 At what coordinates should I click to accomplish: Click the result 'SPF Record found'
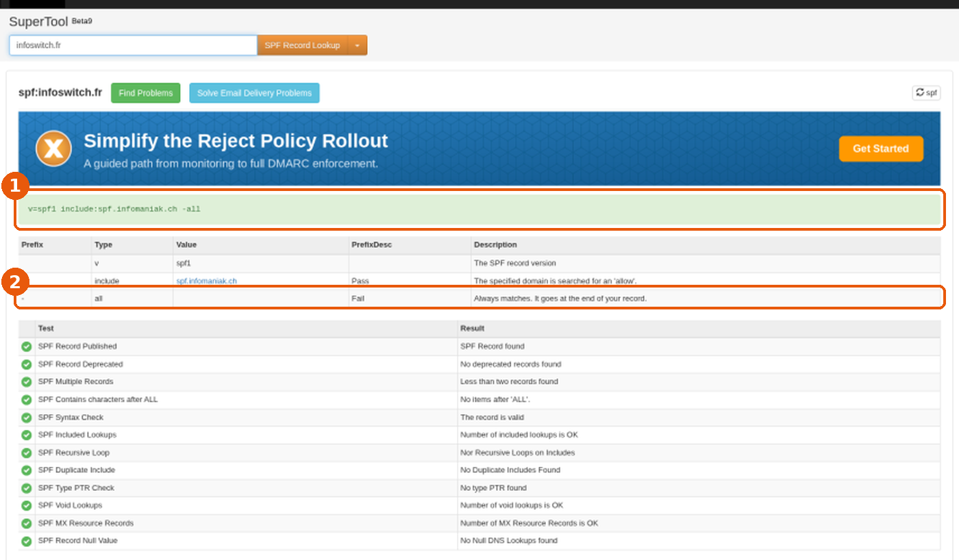click(493, 346)
